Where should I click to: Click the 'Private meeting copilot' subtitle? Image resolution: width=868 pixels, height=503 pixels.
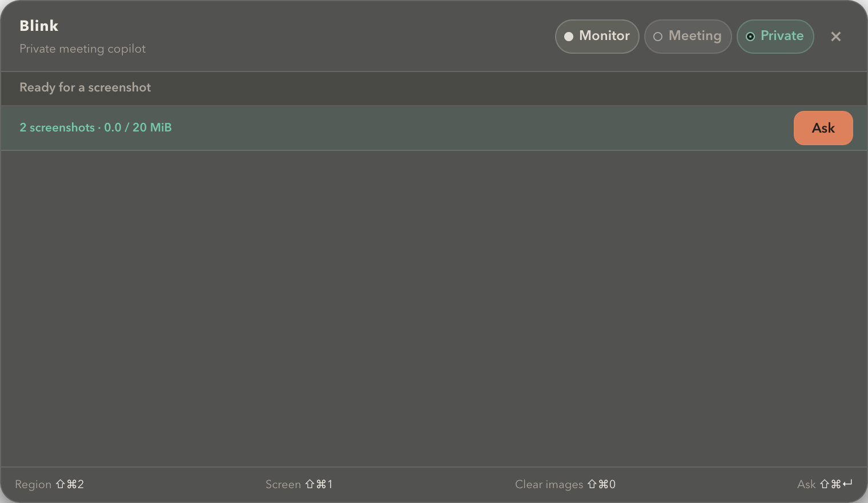(83, 49)
